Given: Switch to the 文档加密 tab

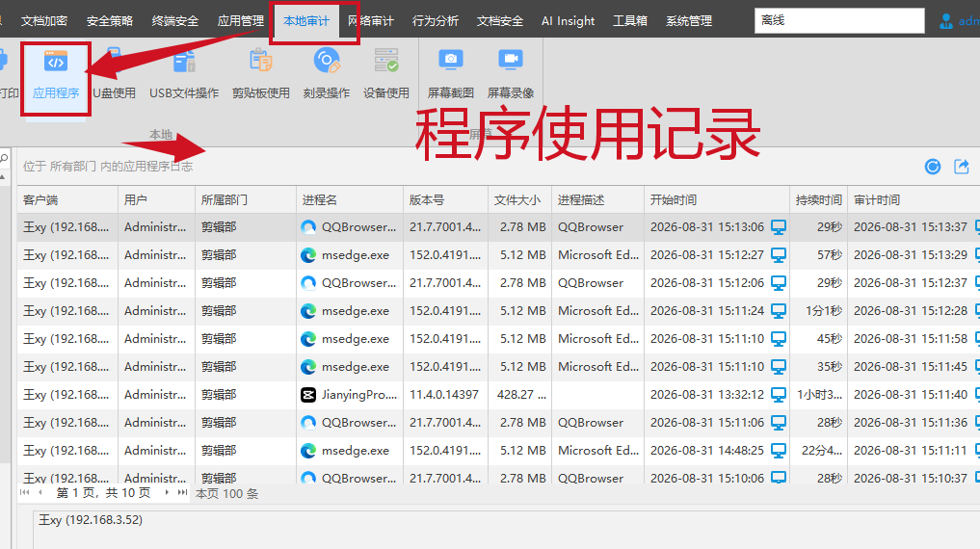Looking at the screenshot, I should [x=43, y=21].
